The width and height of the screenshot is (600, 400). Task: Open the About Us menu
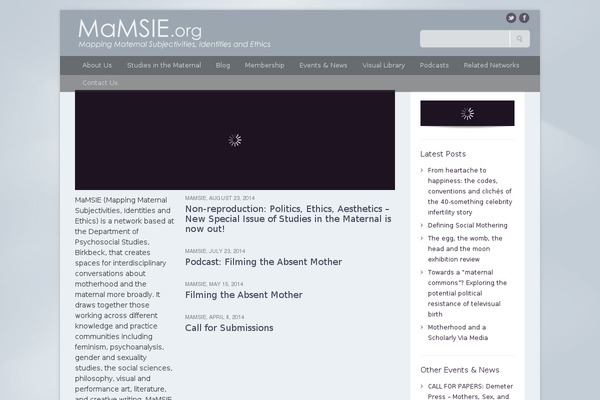click(97, 65)
